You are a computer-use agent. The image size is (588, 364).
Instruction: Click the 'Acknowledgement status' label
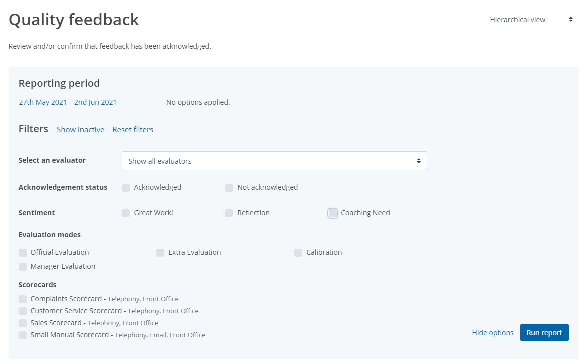coord(63,187)
